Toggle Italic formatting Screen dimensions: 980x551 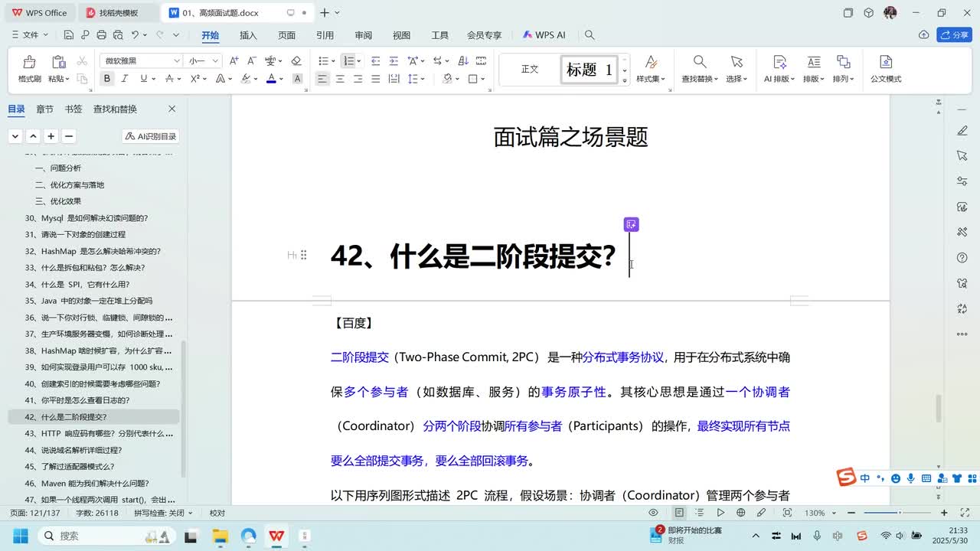[126, 79]
